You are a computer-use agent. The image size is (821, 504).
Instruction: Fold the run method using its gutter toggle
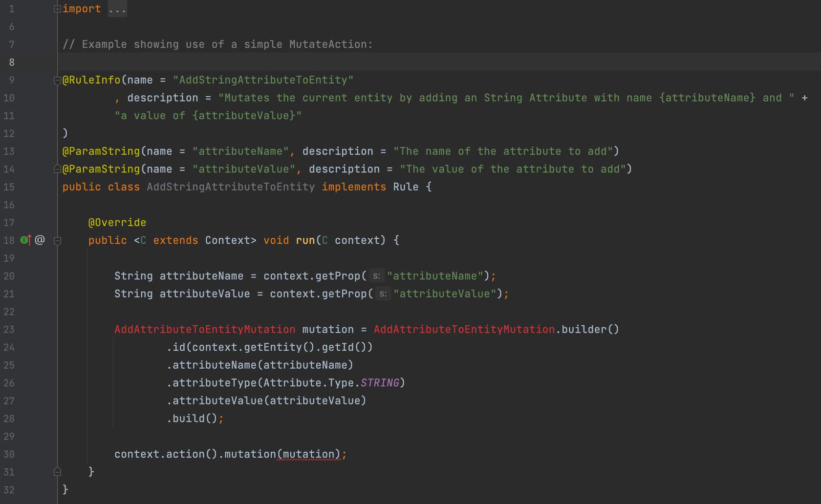[57, 241]
